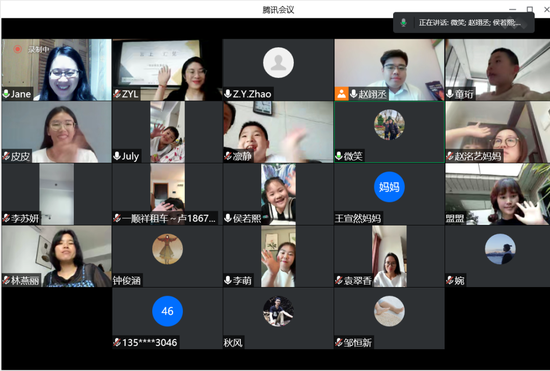Select 皮皮's video tile
Screen dimensions: 550x371
tap(56, 132)
